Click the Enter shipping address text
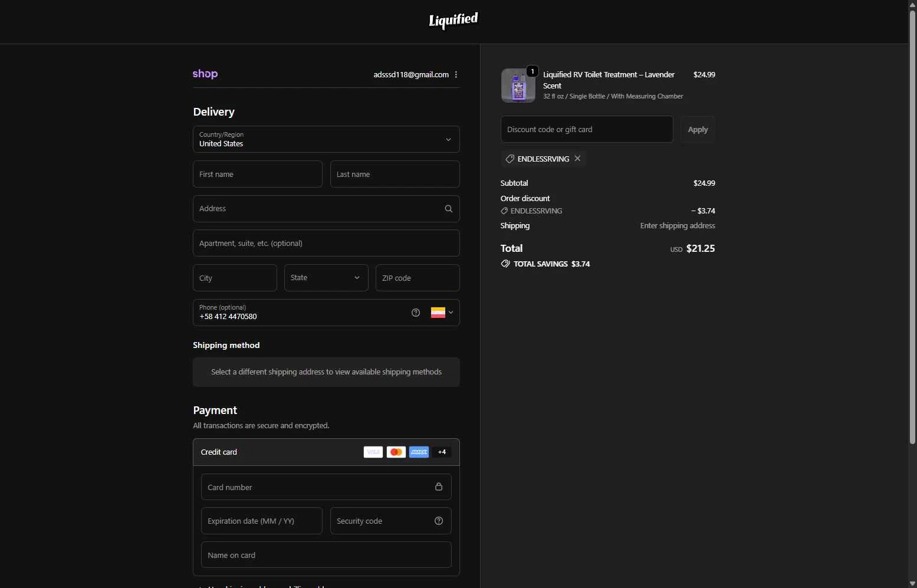Viewport: 917px width, 588px height. (678, 226)
